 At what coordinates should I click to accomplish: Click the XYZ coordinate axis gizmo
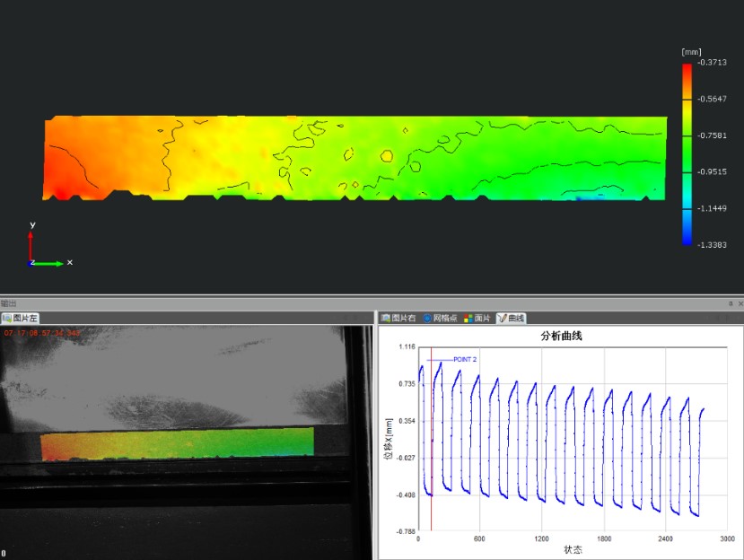(x=48, y=245)
